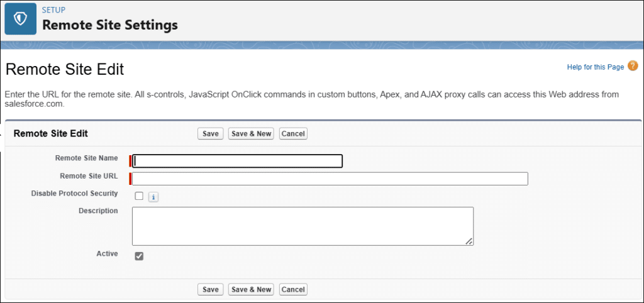Image resolution: width=644 pixels, height=303 pixels.
Task: Click the bottom Save button
Action: pos(210,289)
